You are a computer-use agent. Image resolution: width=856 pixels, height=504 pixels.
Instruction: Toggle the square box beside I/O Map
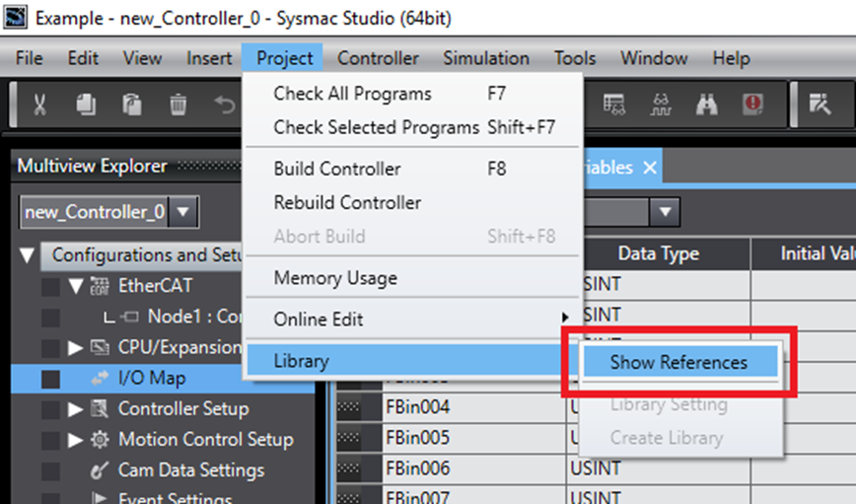click(x=50, y=379)
